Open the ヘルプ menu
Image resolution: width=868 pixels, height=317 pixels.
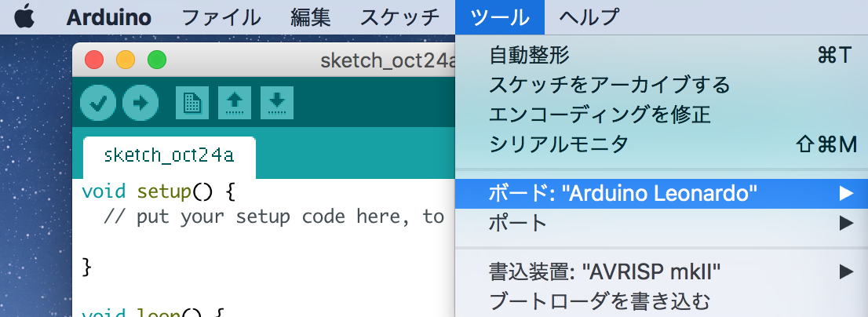click(589, 17)
